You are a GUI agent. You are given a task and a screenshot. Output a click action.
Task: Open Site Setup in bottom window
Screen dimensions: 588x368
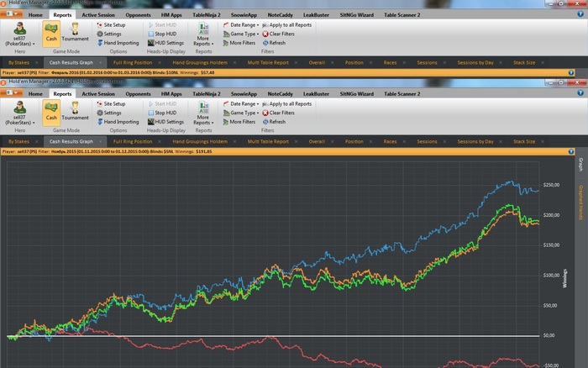[x=111, y=103]
